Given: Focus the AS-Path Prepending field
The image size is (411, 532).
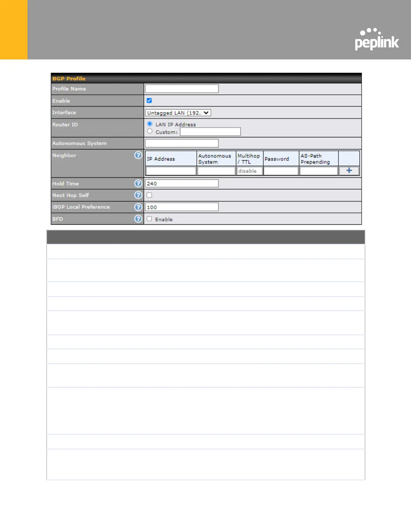Looking at the screenshot, I should 319,171.
